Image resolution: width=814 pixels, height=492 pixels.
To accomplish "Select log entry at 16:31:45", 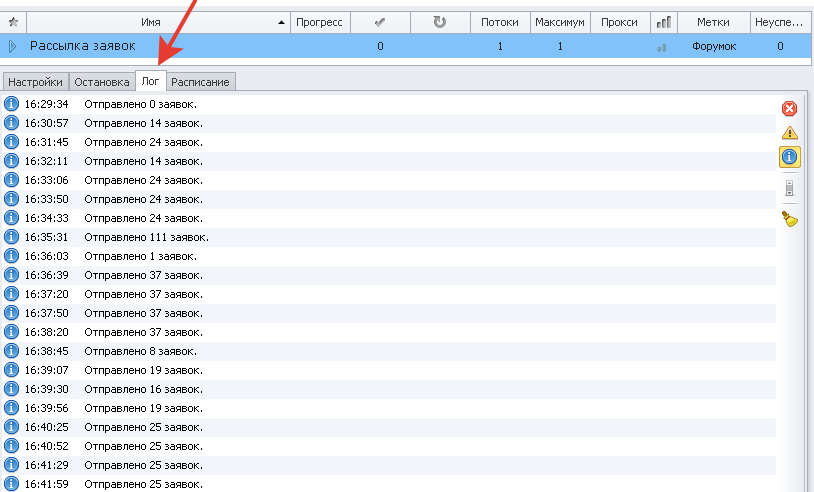I will 388,142.
